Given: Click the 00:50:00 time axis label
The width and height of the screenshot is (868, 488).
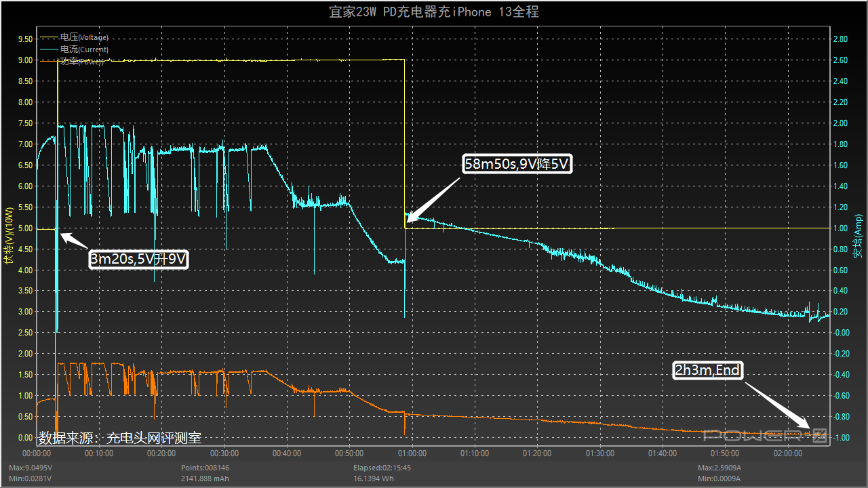Looking at the screenshot, I should pyautogui.click(x=349, y=453).
